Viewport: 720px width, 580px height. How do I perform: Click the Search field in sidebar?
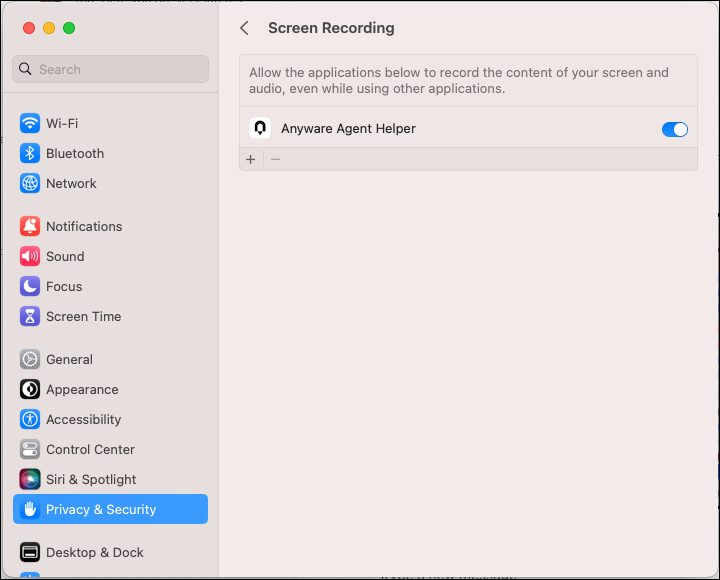(111, 69)
